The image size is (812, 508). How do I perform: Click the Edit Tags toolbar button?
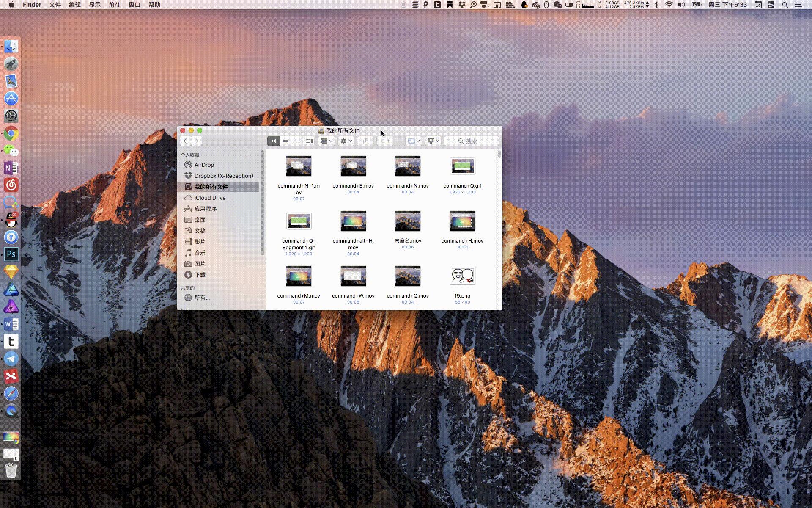(x=385, y=141)
